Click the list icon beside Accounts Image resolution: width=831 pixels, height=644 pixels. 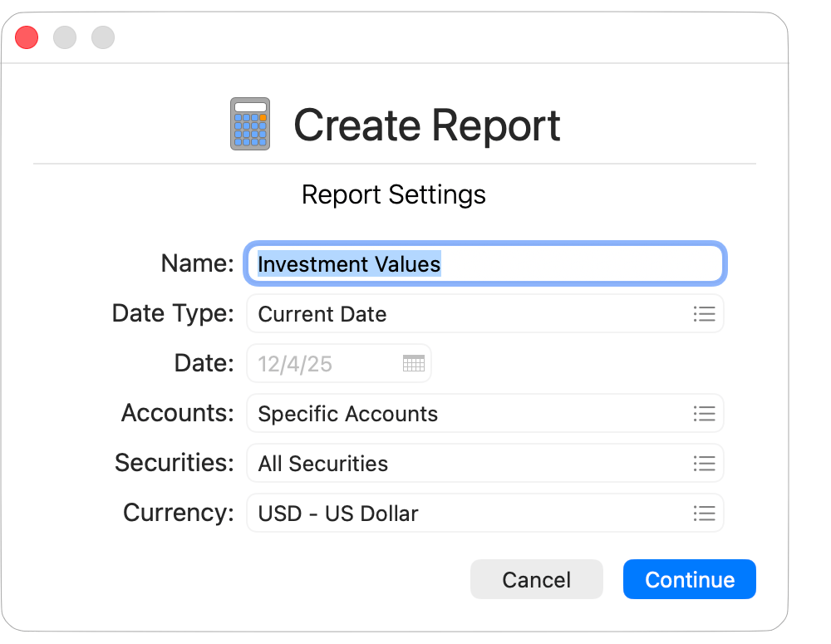(704, 413)
